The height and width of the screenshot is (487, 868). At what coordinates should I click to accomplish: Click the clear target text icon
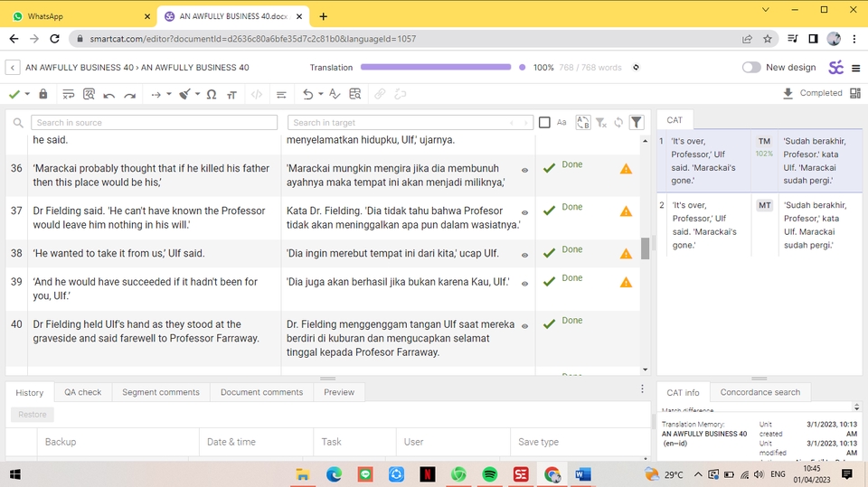pyautogui.click(x=68, y=94)
